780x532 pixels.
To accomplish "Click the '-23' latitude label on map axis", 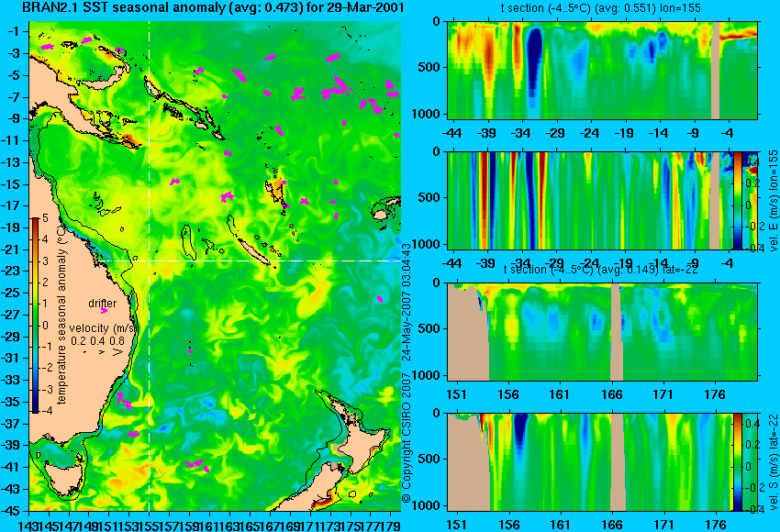I will coord(12,271).
